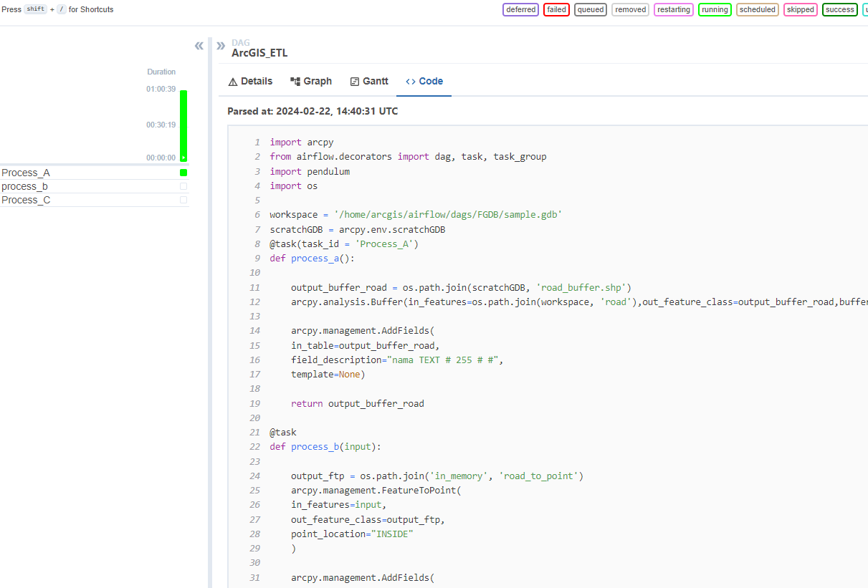Toggle the running status filter
Screen dimensions: 868x588
715,9
